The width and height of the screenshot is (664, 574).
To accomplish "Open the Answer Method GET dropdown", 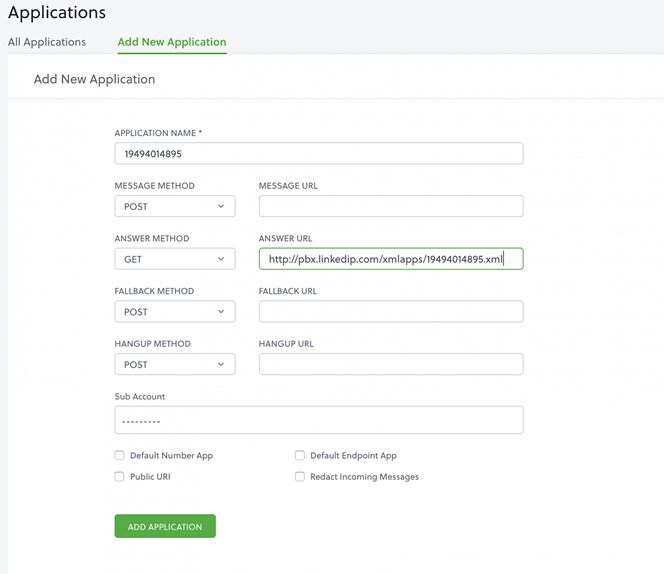I will tap(174, 259).
